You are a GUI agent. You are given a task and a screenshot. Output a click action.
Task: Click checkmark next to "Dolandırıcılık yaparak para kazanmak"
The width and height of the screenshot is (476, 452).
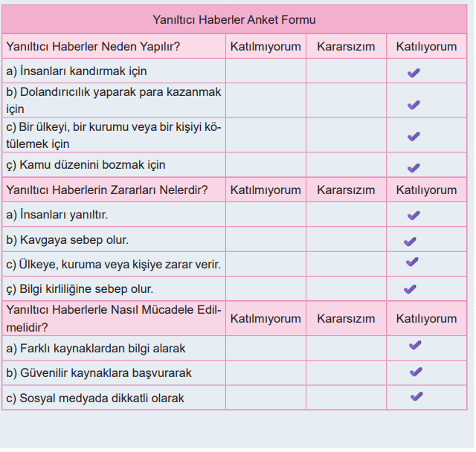point(414,105)
